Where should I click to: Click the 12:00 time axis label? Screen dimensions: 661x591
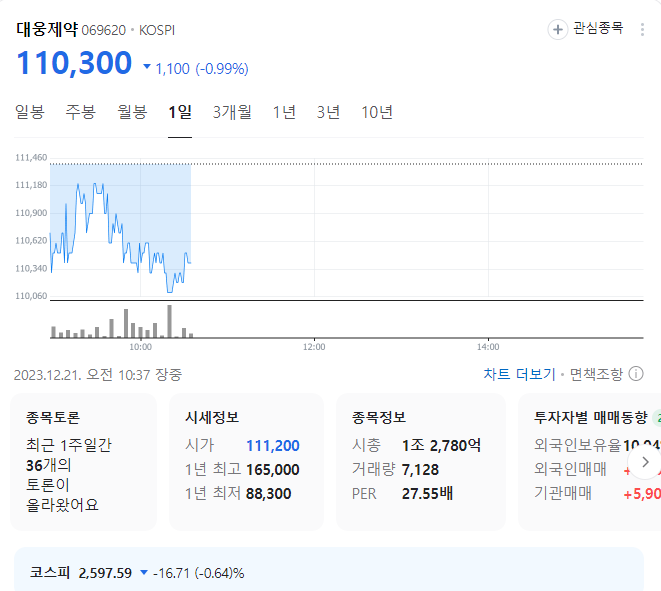(314, 347)
